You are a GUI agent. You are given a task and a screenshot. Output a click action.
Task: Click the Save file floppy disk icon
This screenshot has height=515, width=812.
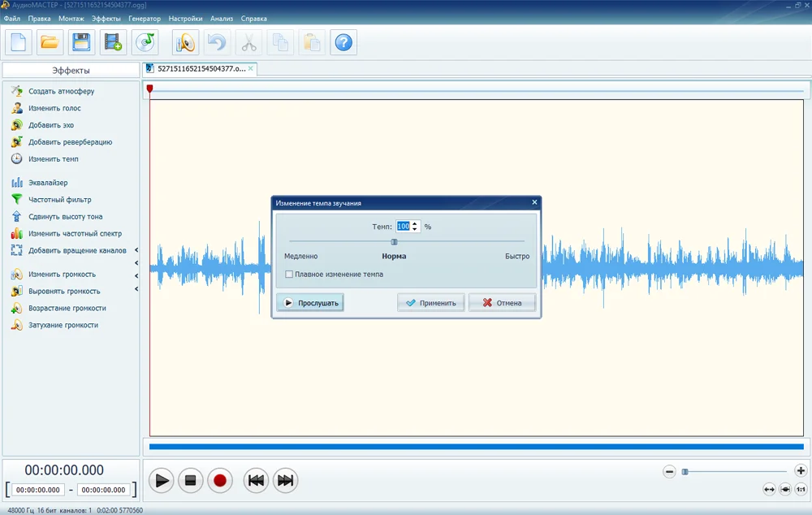80,42
